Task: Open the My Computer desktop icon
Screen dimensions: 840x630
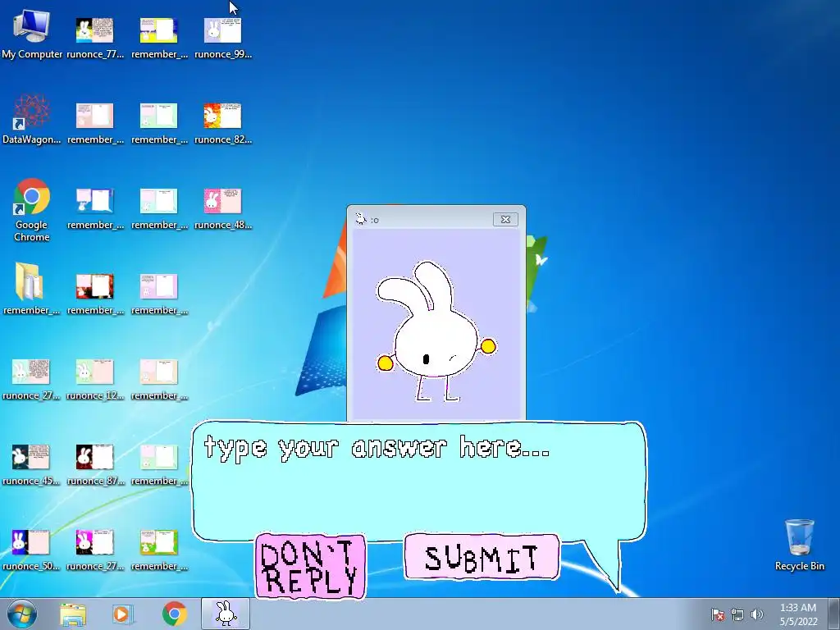Action: point(32,34)
